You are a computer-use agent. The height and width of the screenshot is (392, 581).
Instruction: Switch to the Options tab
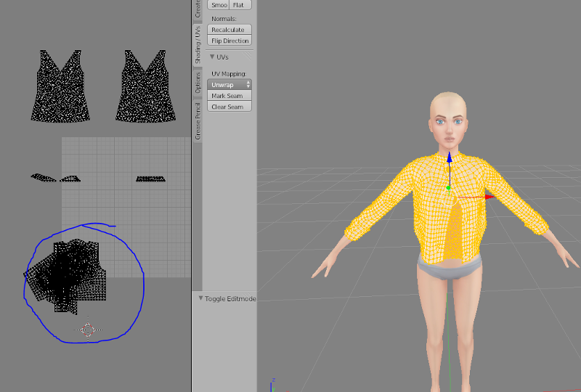tap(197, 81)
